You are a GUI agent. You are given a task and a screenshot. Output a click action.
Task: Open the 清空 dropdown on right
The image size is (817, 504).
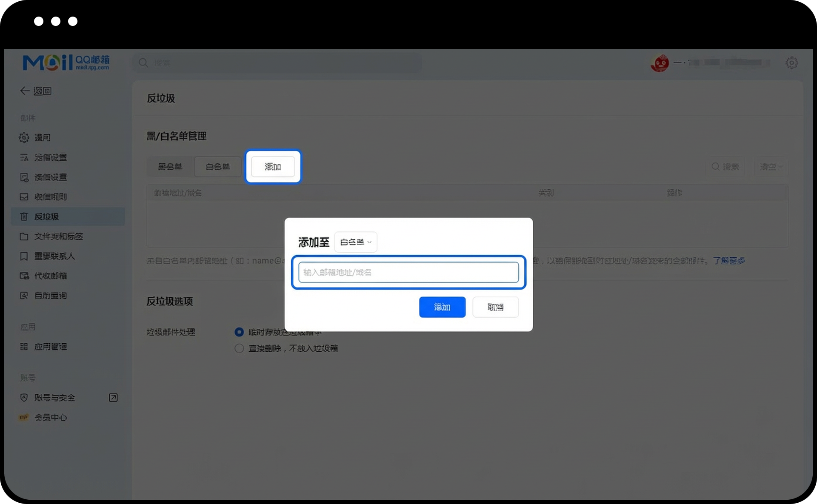(771, 167)
